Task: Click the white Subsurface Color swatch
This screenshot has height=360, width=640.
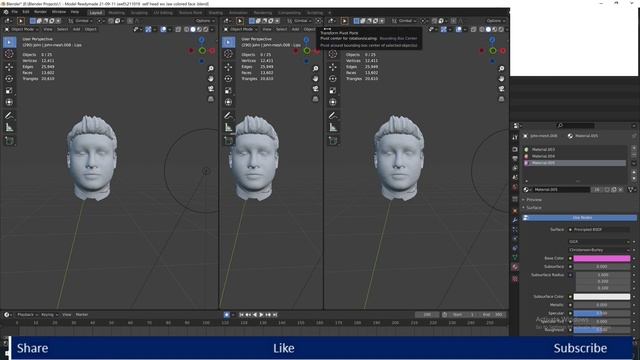Action: click(602, 297)
